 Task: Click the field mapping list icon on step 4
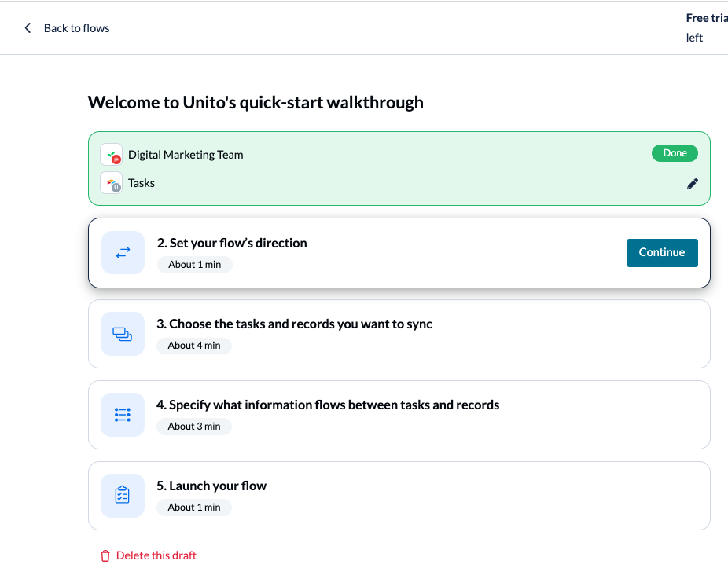pos(123,414)
